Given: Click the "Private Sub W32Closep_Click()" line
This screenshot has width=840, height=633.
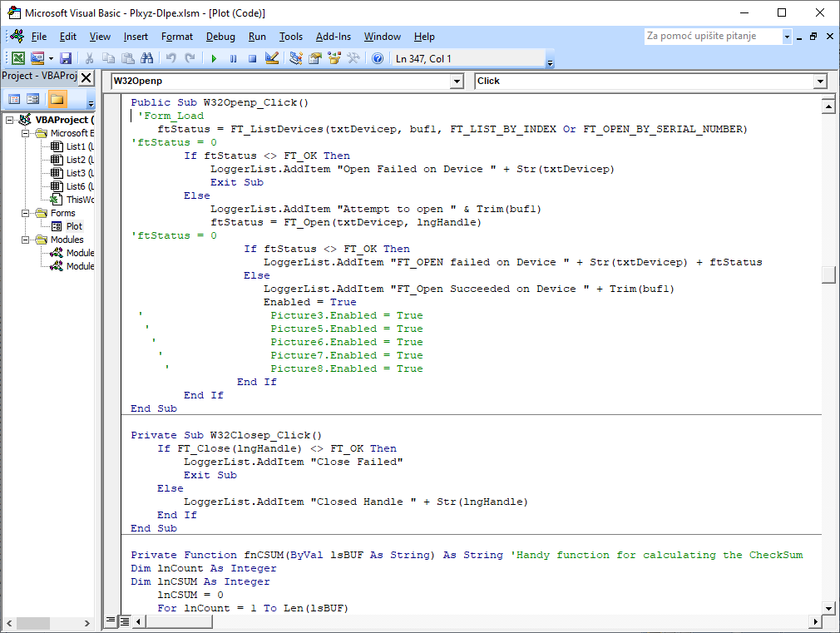Looking at the screenshot, I should pos(226,435).
